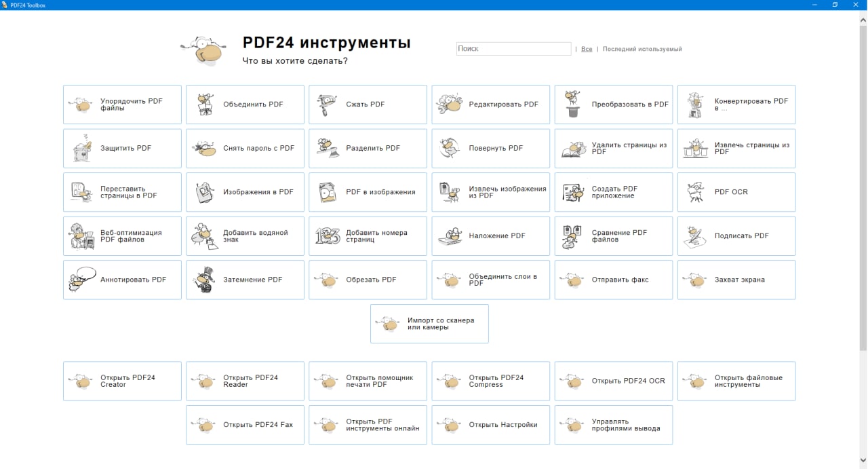Click the Все filter link
This screenshot has width=868, height=469.
pyautogui.click(x=587, y=49)
